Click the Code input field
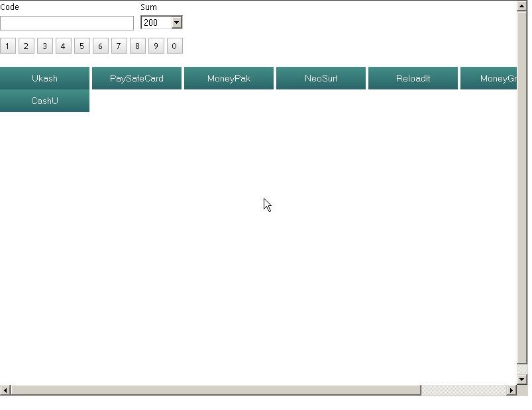The height and width of the screenshot is (410, 532). tap(67, 23)
